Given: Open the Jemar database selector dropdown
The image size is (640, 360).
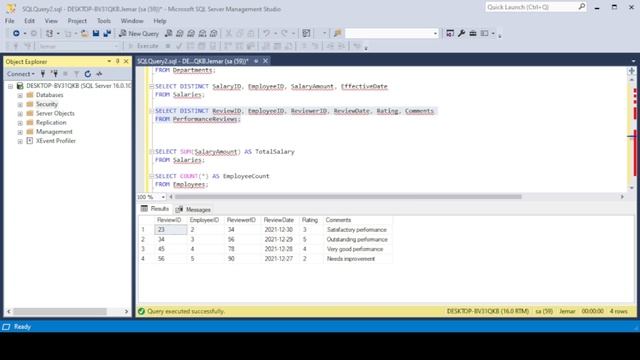Looking at the screenshot, I should pyautogui.click(x=116, y=47).
